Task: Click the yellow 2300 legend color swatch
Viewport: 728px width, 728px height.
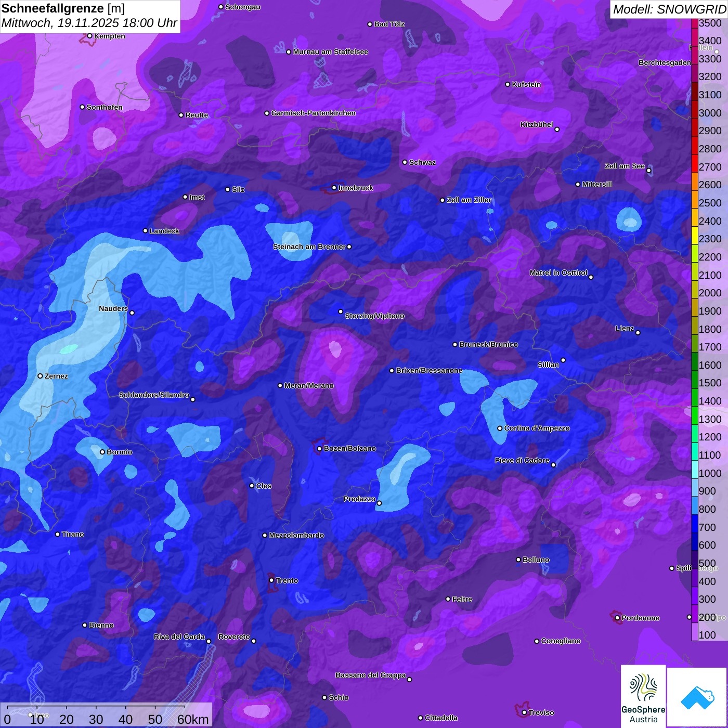Action: point(695,236)
